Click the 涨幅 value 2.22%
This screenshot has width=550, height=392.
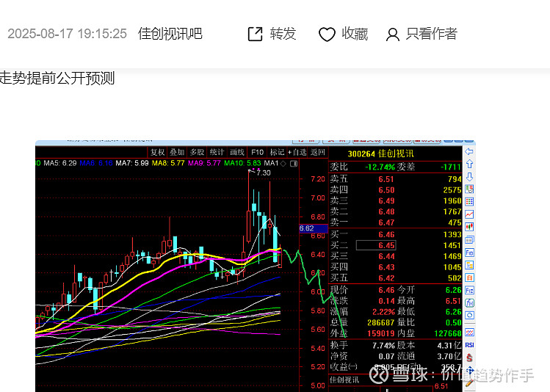coord(383,312)
